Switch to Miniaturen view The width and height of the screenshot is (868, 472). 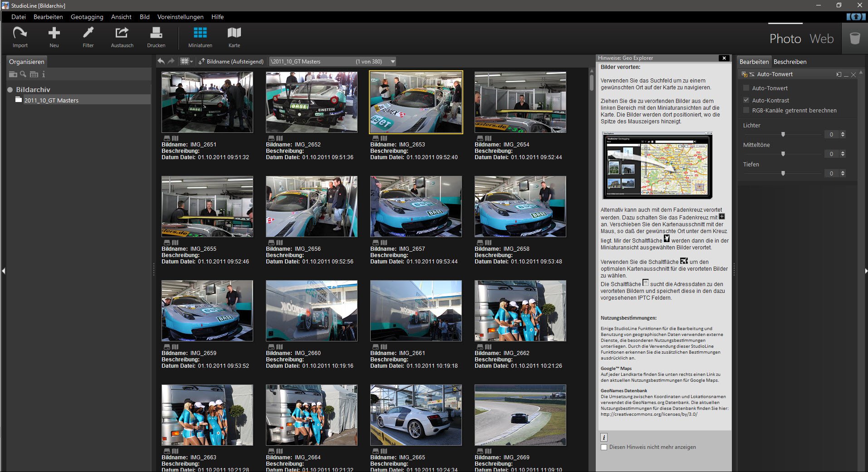coord(200,36)
